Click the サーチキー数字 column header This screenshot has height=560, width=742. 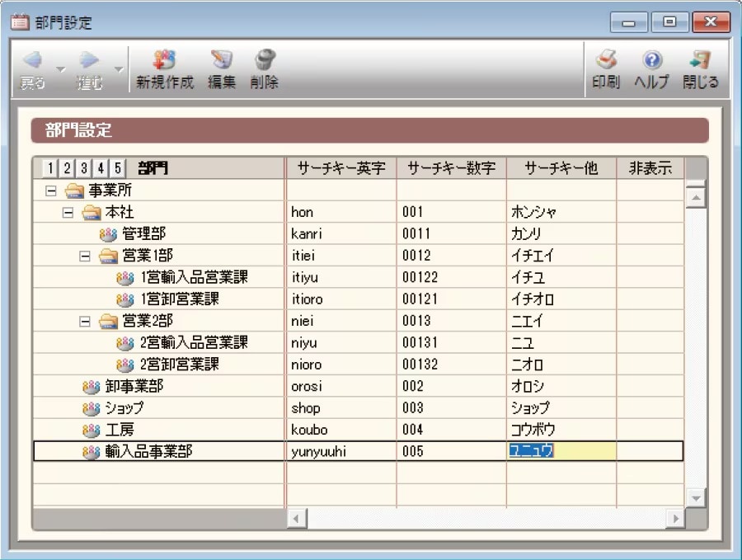[452, 168]
